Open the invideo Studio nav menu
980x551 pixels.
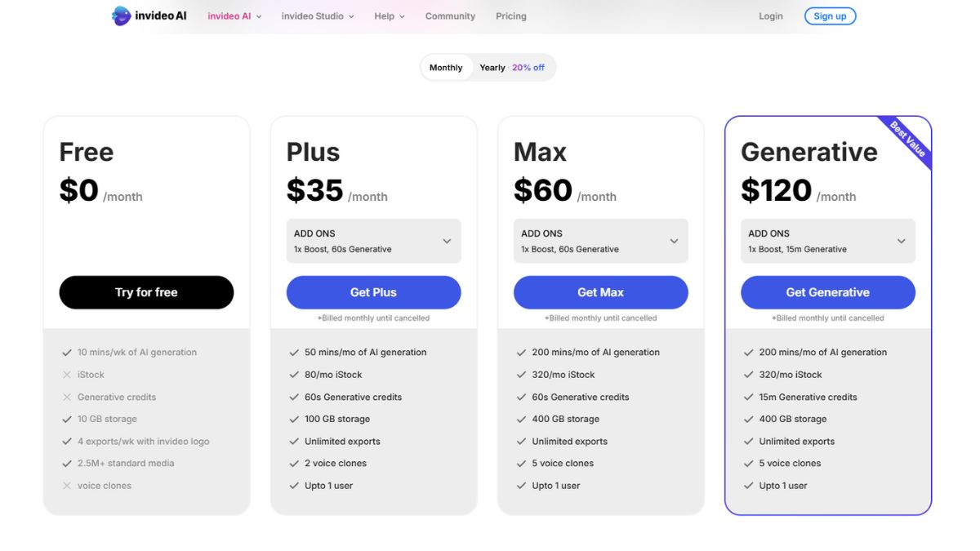pyautogui.click(x=318, y=16)
